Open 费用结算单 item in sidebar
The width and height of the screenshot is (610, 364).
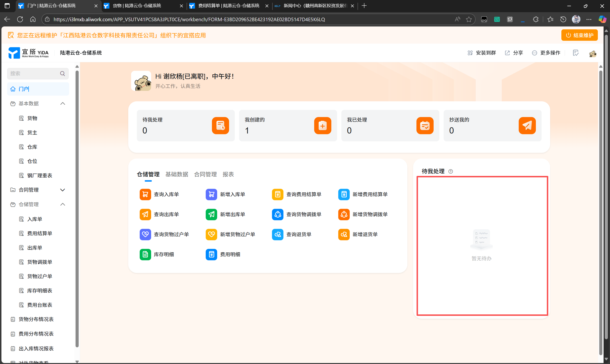pos(40,233)
